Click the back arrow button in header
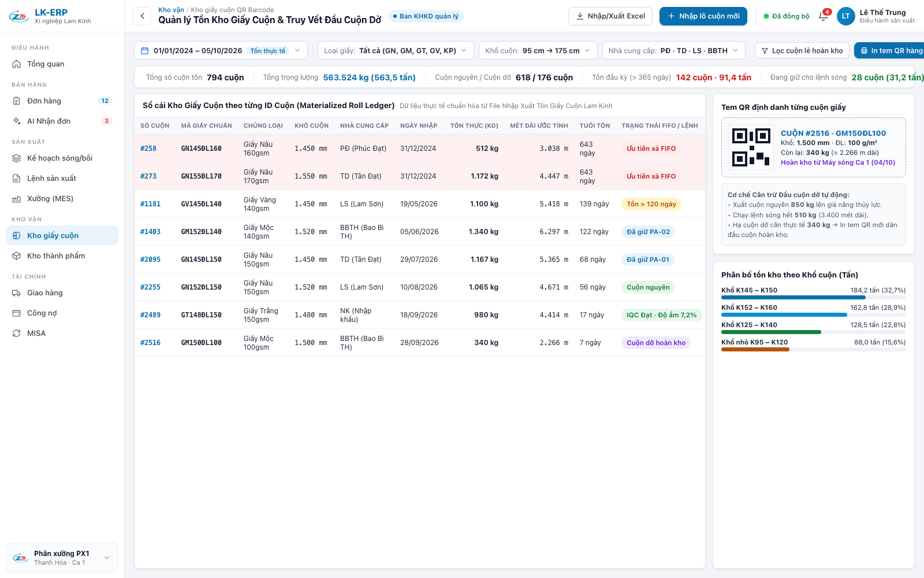The height and width of the screenshot is (578, 924). pyautogui.click(x=142, y=16)
